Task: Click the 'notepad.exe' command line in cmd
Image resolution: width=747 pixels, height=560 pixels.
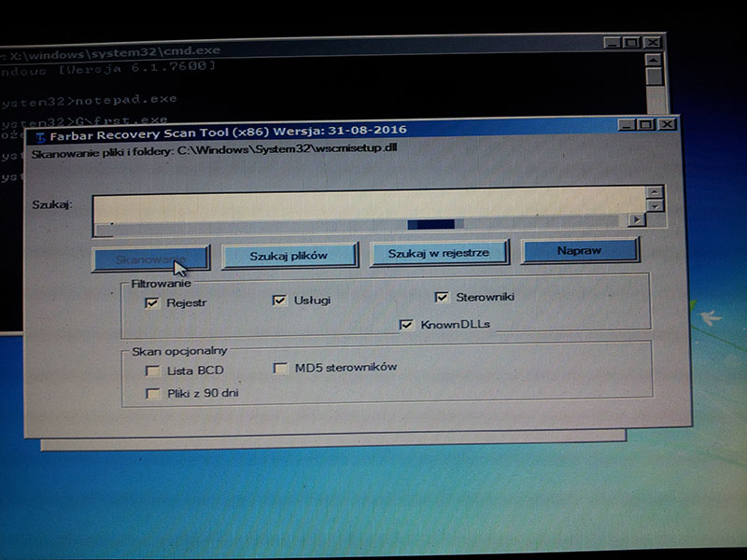Action: point(126,100)
